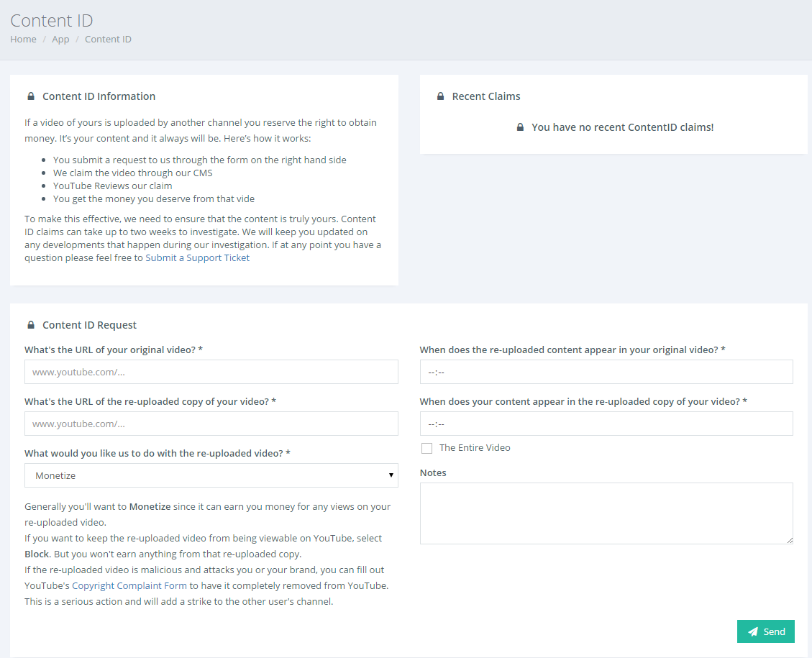
Task: Click 'The Entire Video' label text
Action: point(475,448)
